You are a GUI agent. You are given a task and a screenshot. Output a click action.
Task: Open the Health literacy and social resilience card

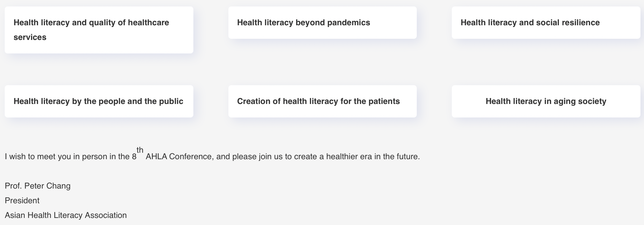[x=546, y=23]
